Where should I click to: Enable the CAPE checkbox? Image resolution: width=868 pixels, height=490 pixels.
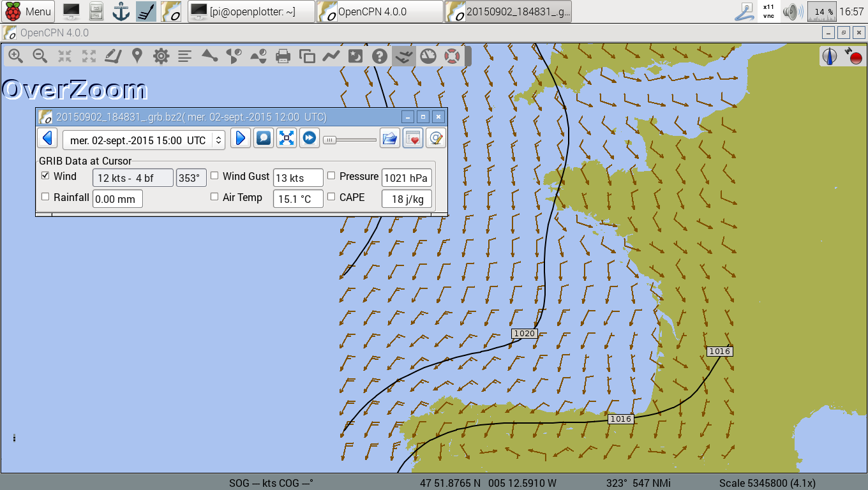331,197
